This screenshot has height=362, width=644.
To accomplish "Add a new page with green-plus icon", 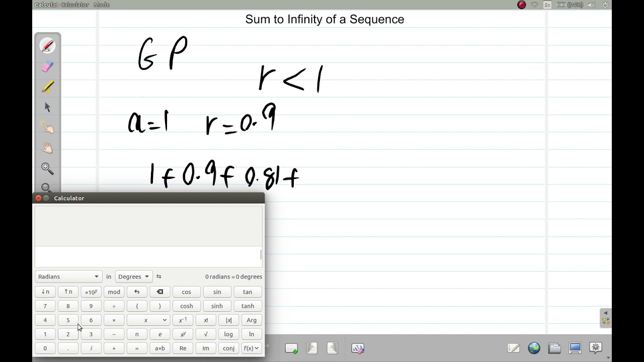I will pos(291,348).
